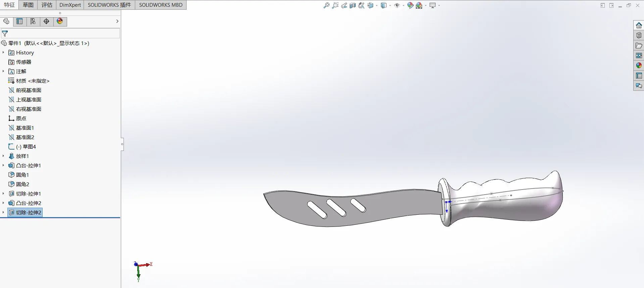Select 材质 <未指定> item
The width and height of the screenshot is (644, 288).
pyautogui.click(x=29, y=81)
